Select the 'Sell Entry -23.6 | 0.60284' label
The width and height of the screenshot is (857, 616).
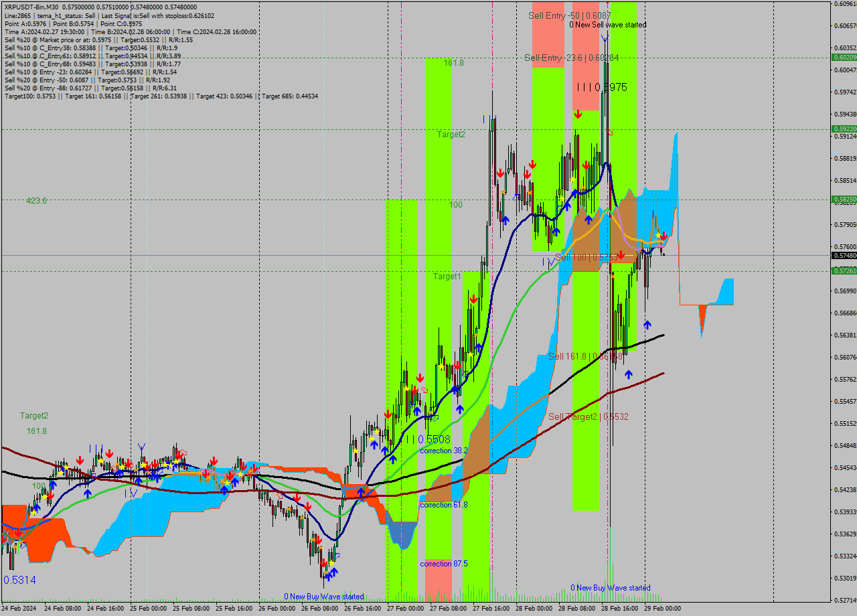571,58
